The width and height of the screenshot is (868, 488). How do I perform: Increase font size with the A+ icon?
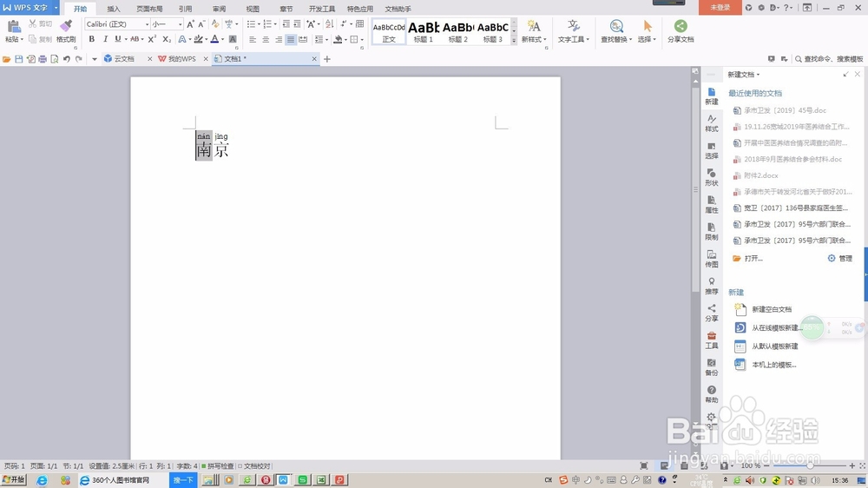click(190, 23)
